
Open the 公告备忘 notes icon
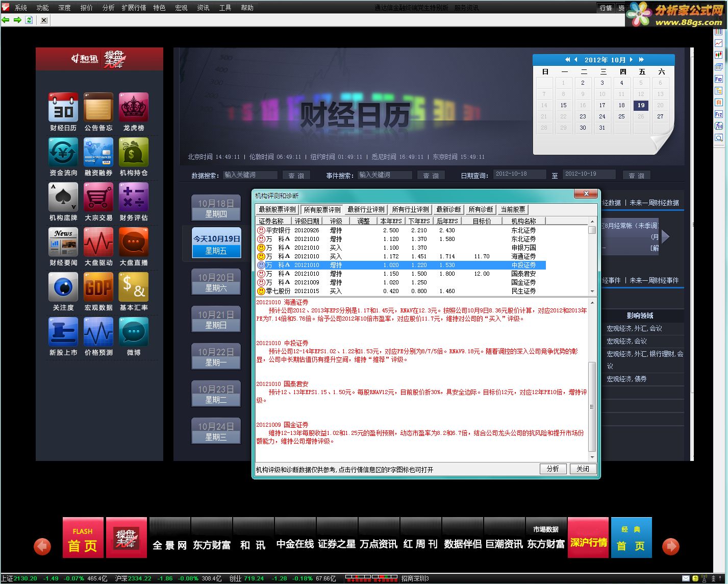click(x=98, y=107)
